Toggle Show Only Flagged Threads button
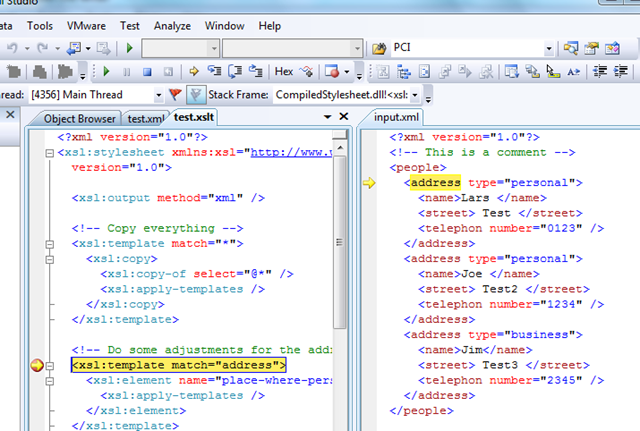This screenshot has width=640, height=431. 196,95
